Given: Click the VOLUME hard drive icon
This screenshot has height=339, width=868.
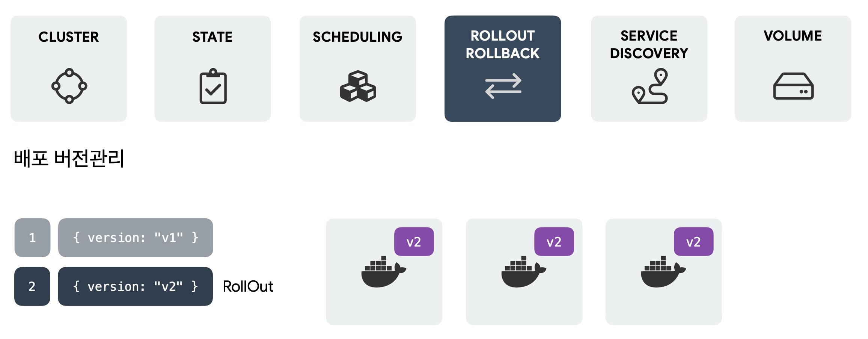Looking at the screenshot, I should [x=793, y=86].
